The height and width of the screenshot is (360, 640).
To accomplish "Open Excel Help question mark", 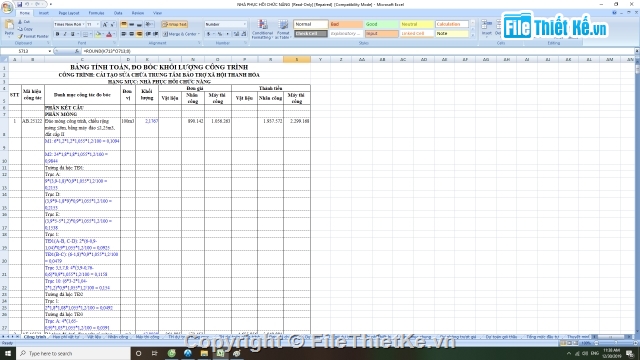I will [x=614, y=13].
